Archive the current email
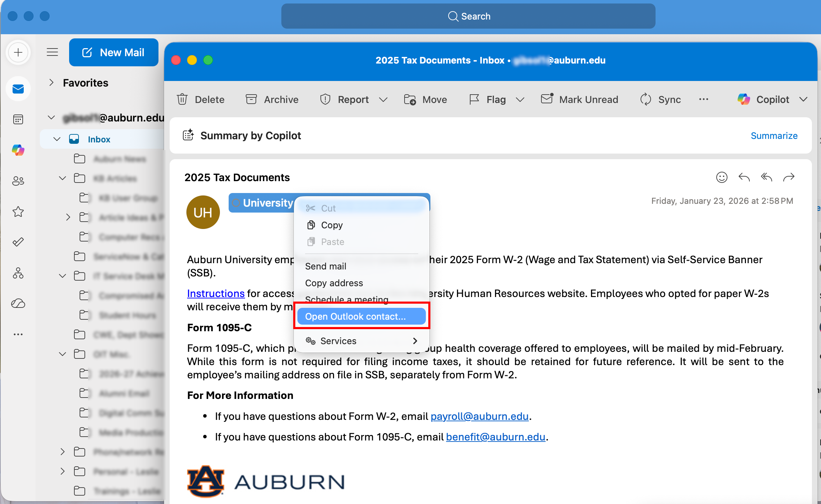This screenshot has width=821, height=504. [272, 99]
